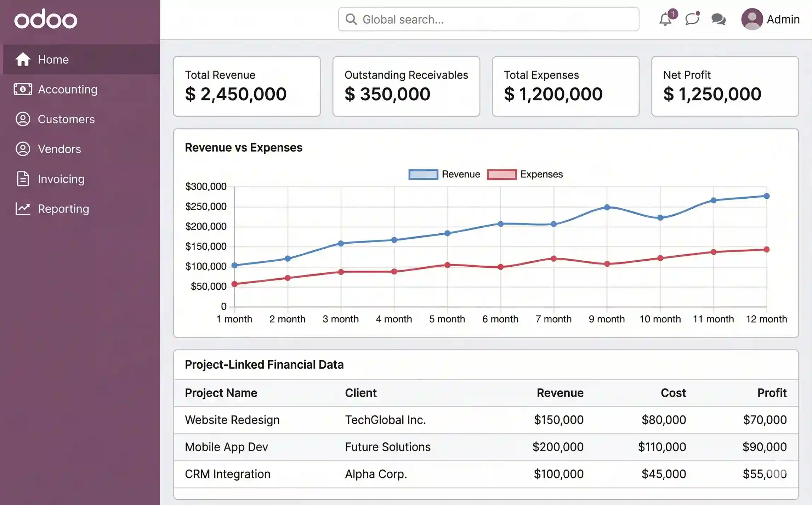Click the Vendors contact icon
812x505 pixels.
pos(23,149)
